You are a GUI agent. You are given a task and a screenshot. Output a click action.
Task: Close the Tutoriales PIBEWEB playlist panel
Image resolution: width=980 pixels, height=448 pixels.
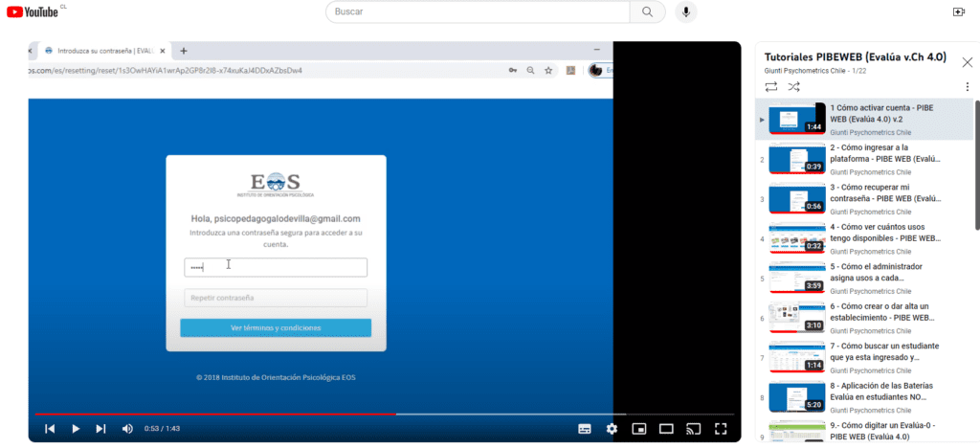point(967,61)
